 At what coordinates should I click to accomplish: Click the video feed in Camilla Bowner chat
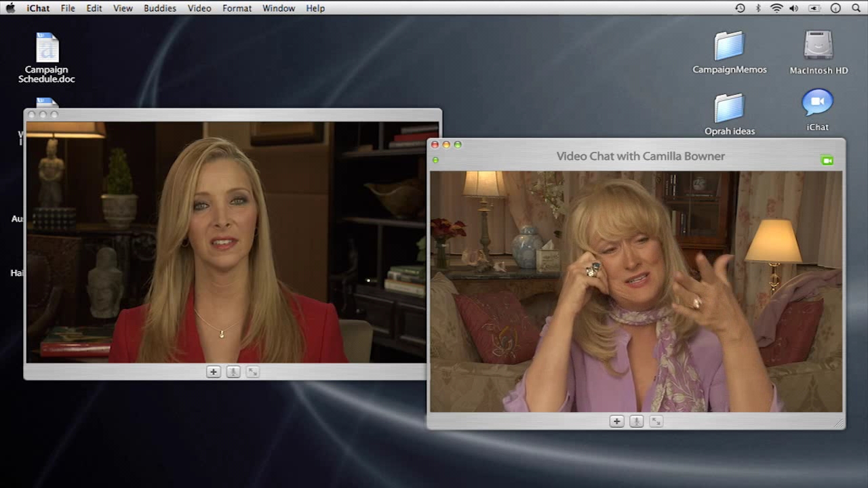tap(636, 291)
